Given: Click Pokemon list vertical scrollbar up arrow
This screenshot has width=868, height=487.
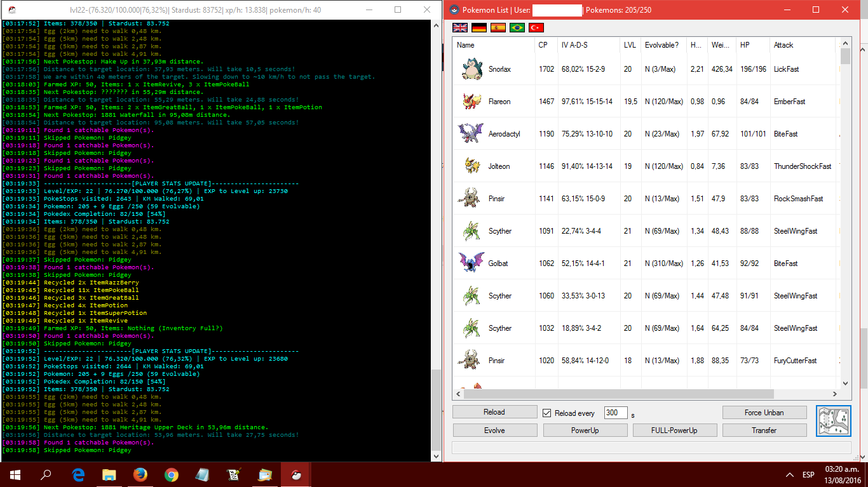Looking at the screenshot, I should tap(845, 43).
